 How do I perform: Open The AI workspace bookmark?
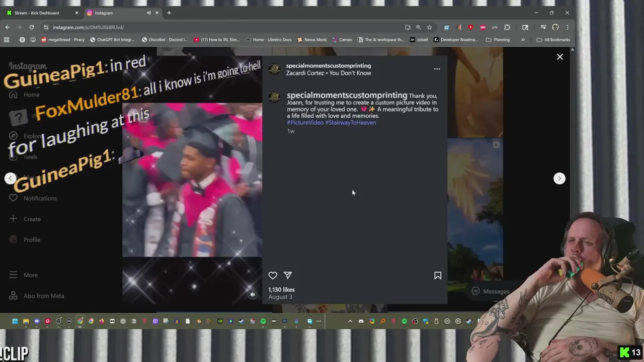[x=380, y=40]
